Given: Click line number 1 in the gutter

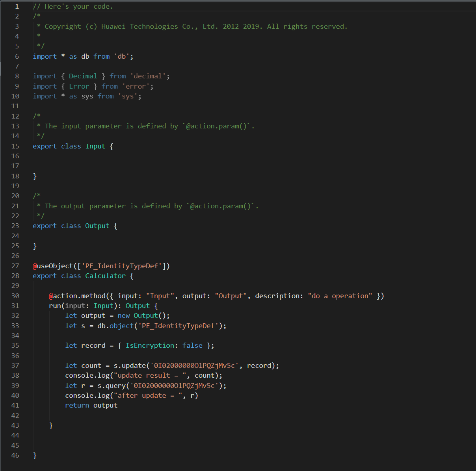Looking at the screenshot, I should (17, 6).
